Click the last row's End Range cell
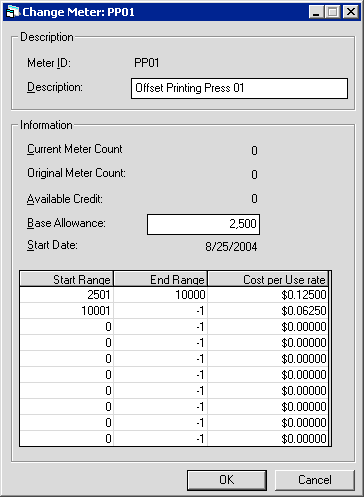Image resolution: width=364 pixels, height=497 pixels. (161, 439)
